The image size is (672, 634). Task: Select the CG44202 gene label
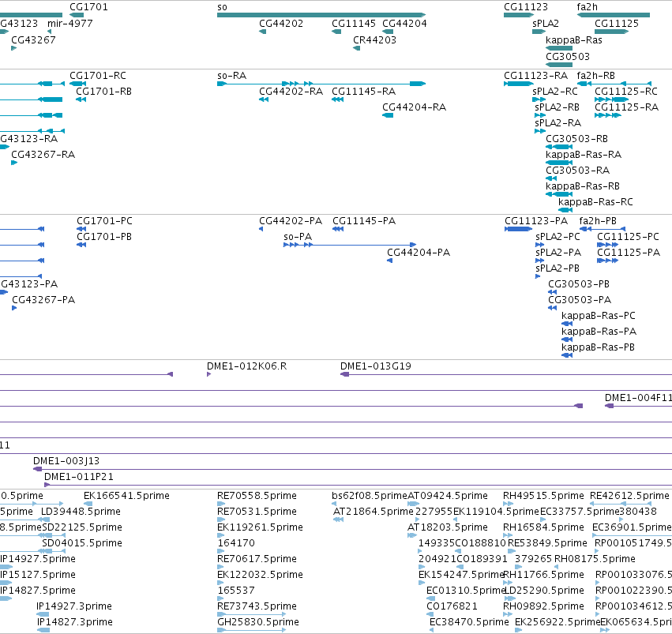281,24
